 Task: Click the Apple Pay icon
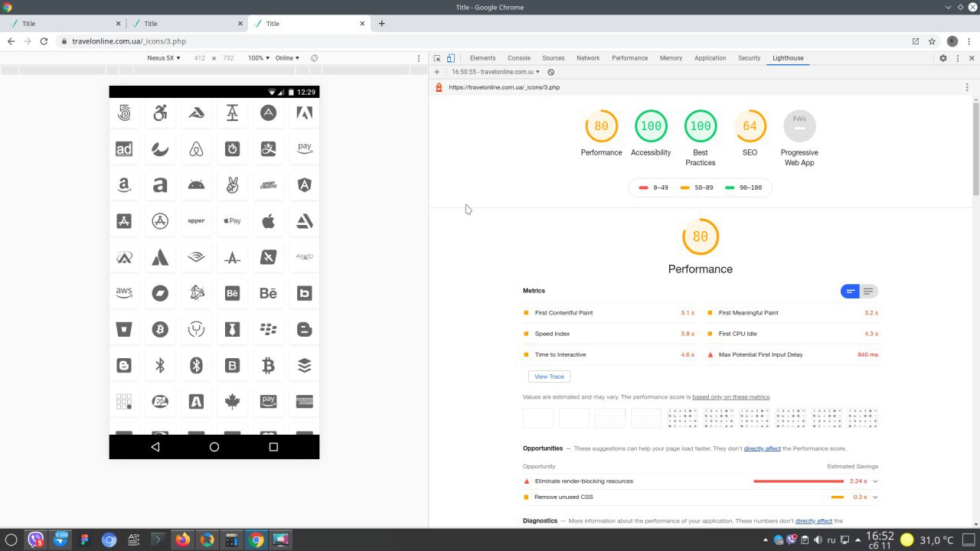(x=232, y=221)
